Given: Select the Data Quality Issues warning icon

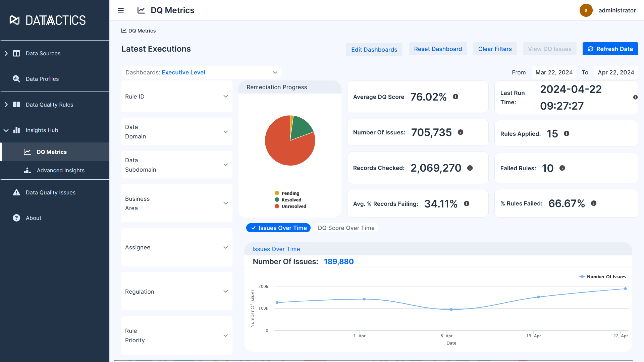Looking at the screenshot, I should click(x=16, y=192).
